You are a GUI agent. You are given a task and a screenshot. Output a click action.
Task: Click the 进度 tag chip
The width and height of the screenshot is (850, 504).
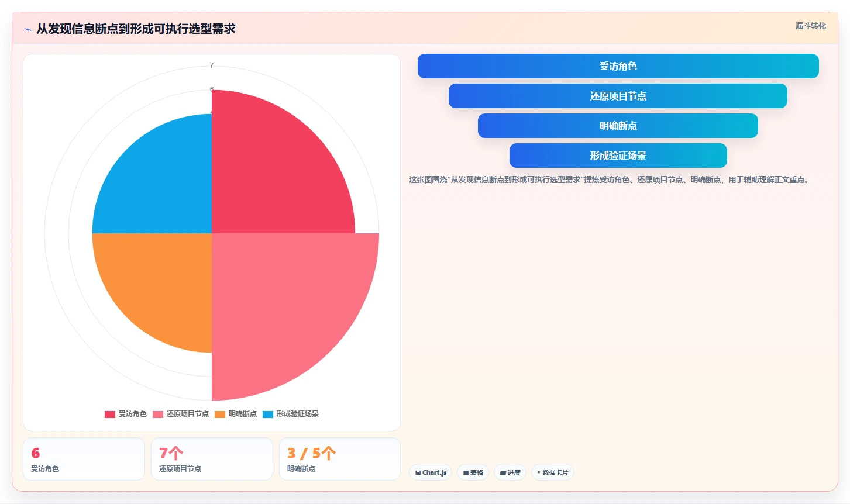pos(510,472)
